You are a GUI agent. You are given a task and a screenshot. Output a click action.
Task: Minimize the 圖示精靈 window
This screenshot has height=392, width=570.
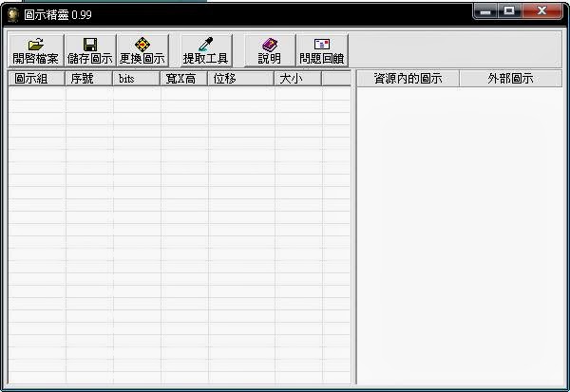pyautogui.click(x=485, y=11)
